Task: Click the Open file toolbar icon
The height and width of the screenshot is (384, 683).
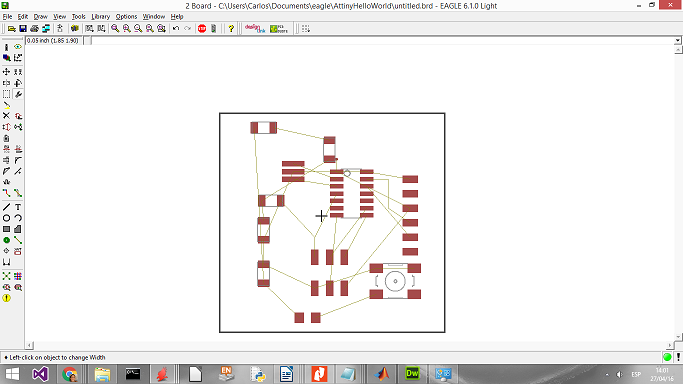Action: [12, 29]
